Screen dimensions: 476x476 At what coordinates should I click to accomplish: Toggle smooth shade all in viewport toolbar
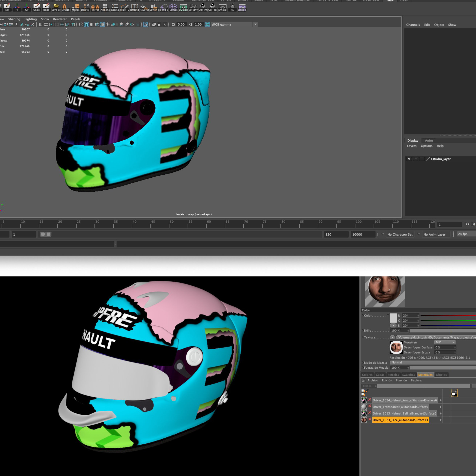click(86, 24)
